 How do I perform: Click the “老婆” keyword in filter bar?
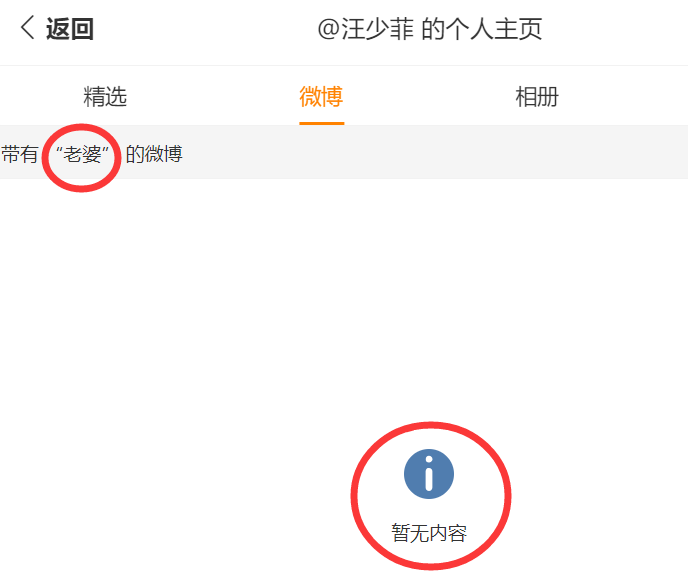pyautogui.click(x=82, y=154)
